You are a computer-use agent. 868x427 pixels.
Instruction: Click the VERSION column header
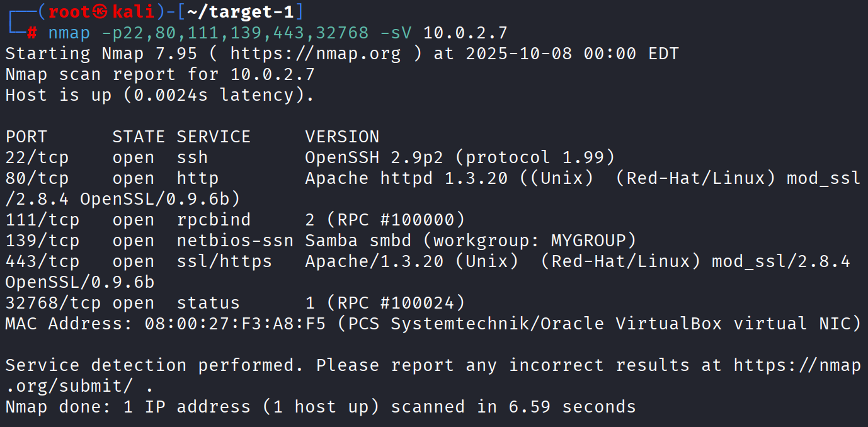(342, 137)
